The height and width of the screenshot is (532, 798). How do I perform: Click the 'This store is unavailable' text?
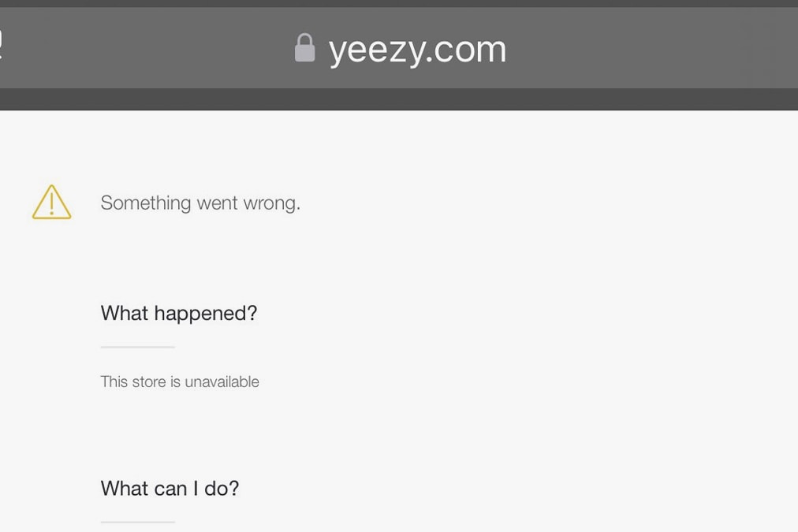[x=180, y=381]
